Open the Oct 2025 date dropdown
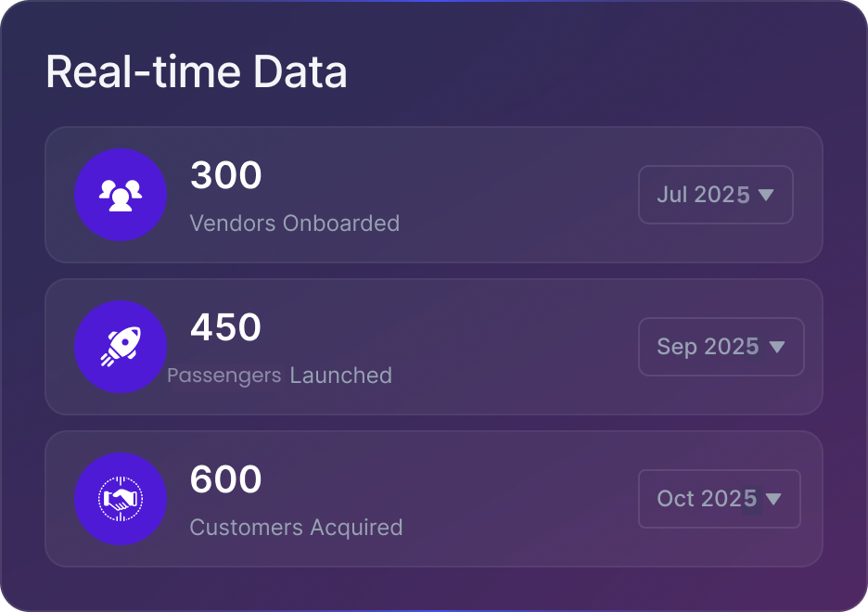The width and height of the screenshot is (868, 612). (x=719, y=499)
